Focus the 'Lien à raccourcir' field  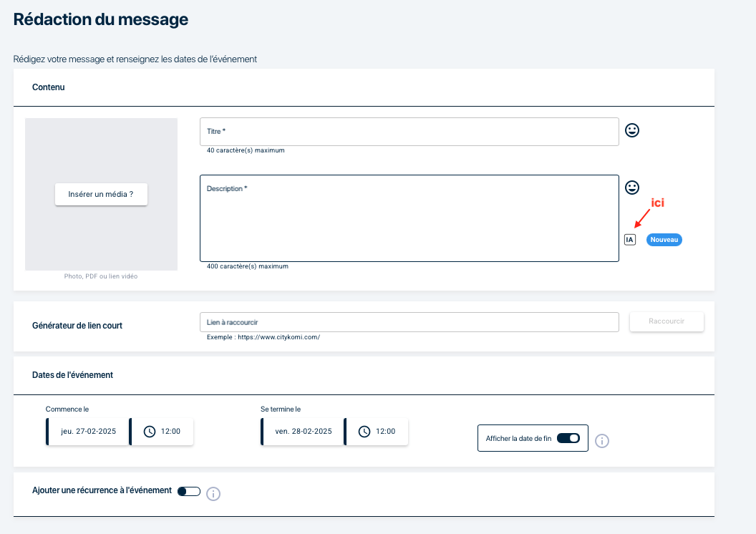pyautogui.click(x=409, y=322)
